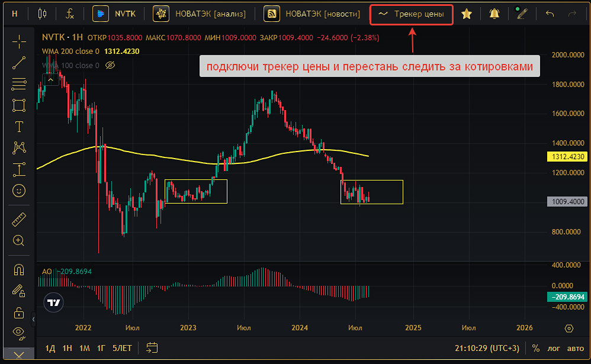Image resolution: width=591 pixels, height=364 pixels.
Task: Open the timezone menu 21:10:29 (UTC+3)
Action: pyautogui.click(x=487, y=348)
